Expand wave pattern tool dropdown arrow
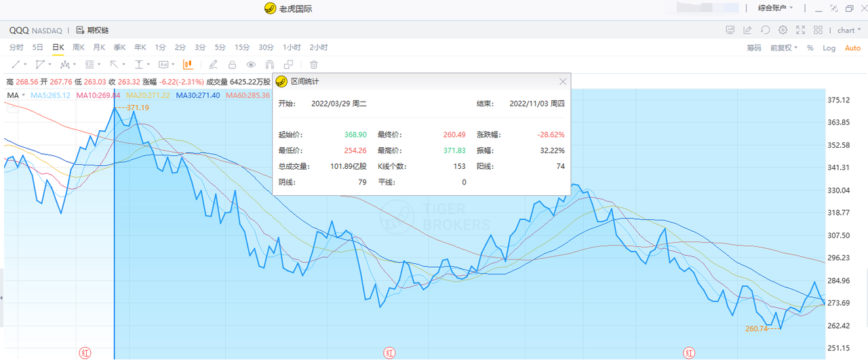The height and width of the screenshot is (360, 868). click(75, 64)
